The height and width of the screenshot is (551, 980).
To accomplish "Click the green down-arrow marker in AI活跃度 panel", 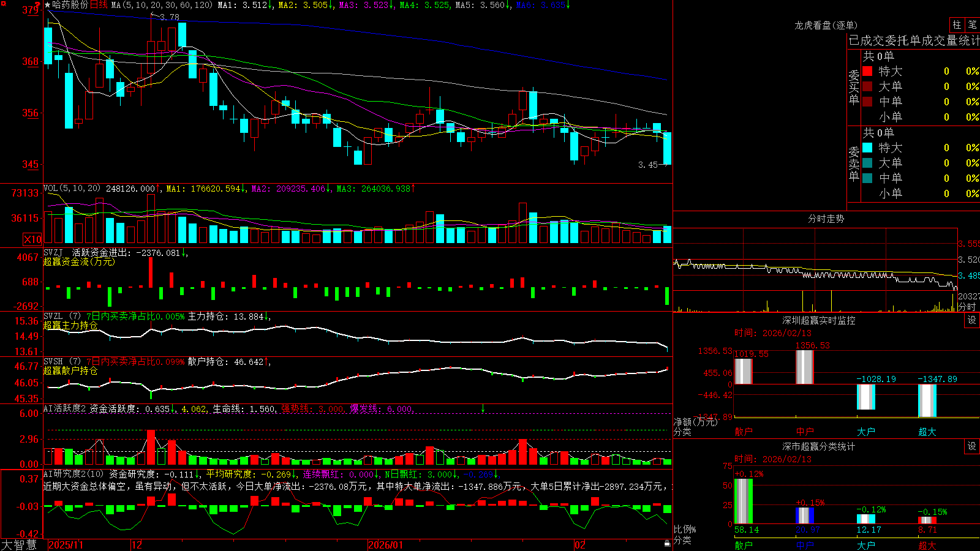I will (x=483, y=408).
